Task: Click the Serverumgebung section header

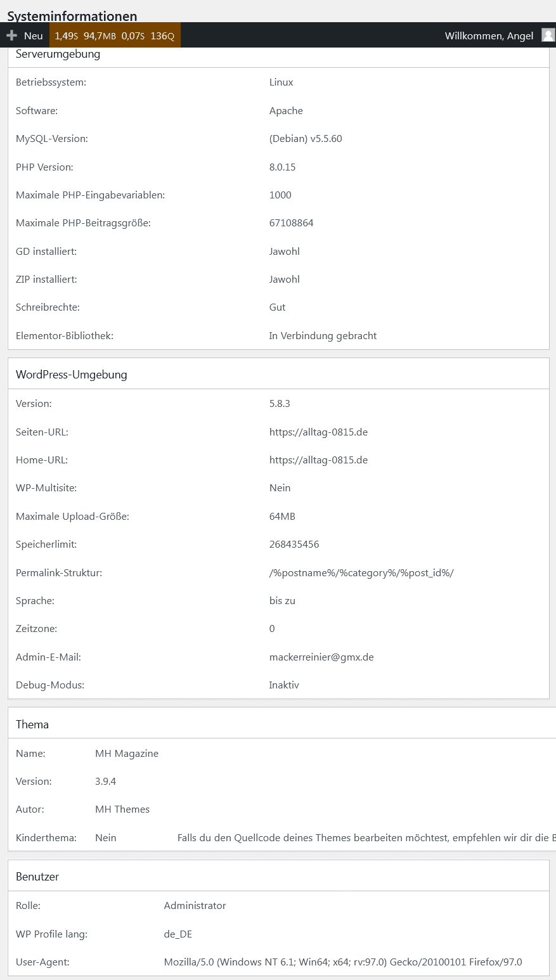Action: coord(58,55)
